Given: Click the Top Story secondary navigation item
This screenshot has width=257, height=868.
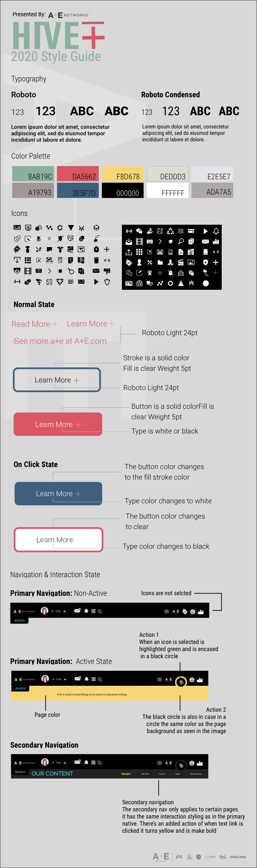Looking at the screenshot, I should 145,774.
